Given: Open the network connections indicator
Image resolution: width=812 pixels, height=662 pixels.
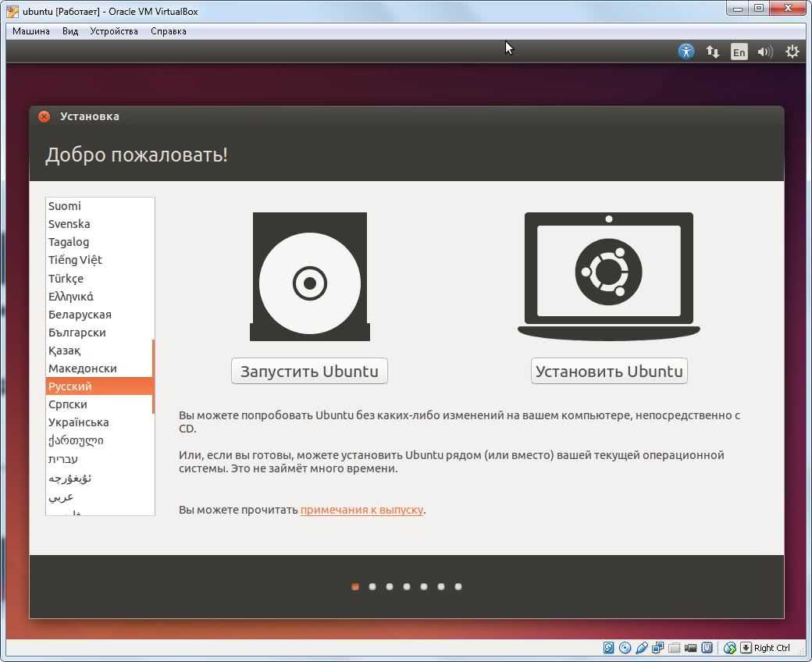Looking at the screenshot, I should pos(712,52).
